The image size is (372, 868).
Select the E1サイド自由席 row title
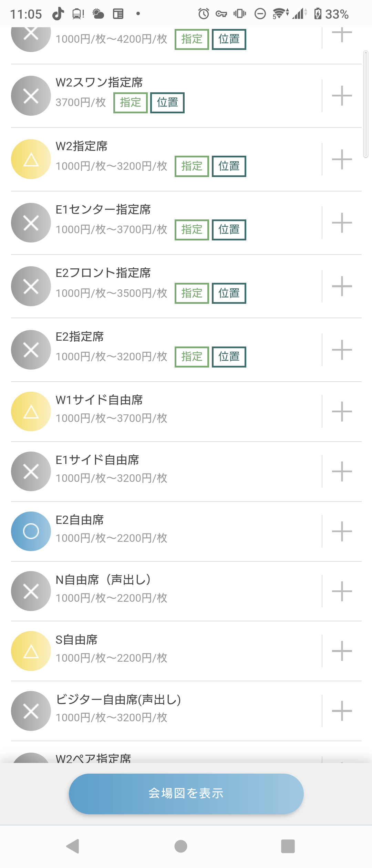(x=97, y=460)
